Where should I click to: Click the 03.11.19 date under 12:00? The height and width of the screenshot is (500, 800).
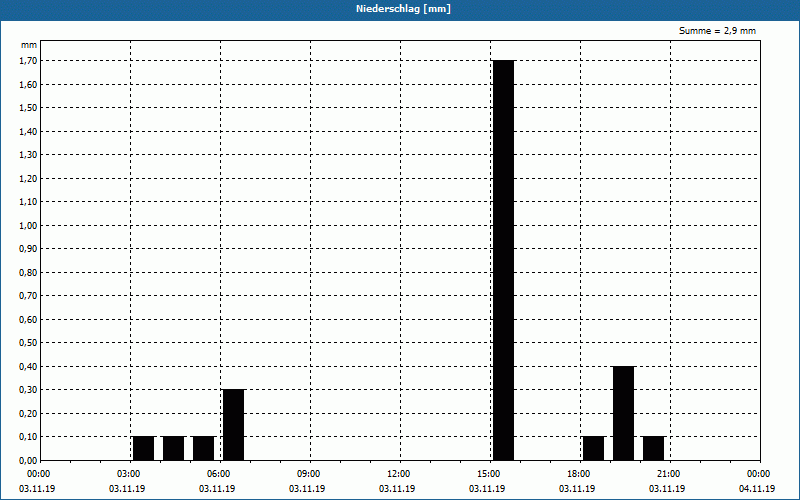pyautogui.click(x=397, y=489)
